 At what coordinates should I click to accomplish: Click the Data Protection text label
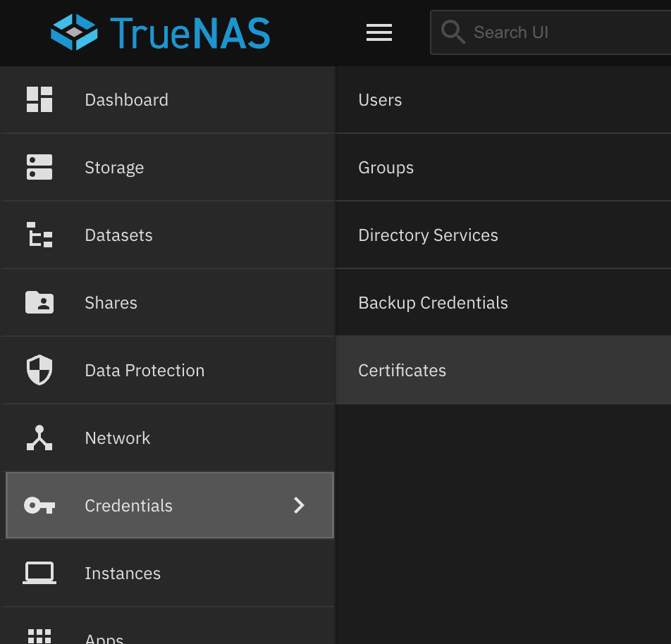coord(144,371)
